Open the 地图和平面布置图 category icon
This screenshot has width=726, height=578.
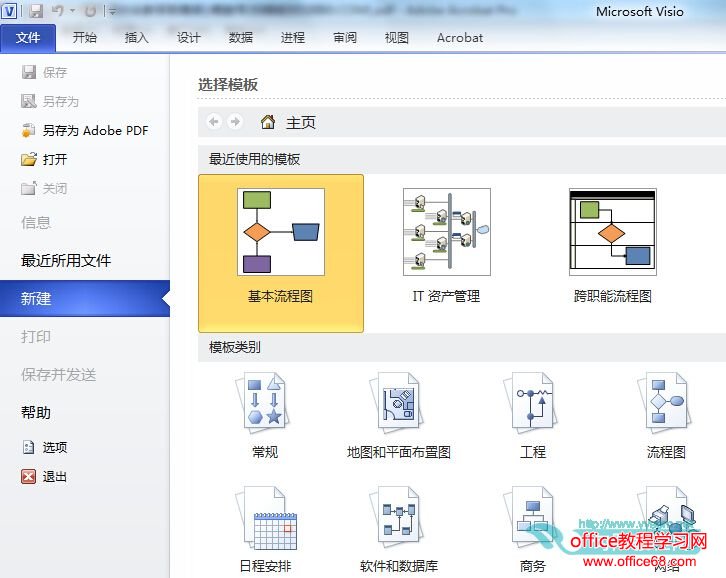(x=396, y=403)
